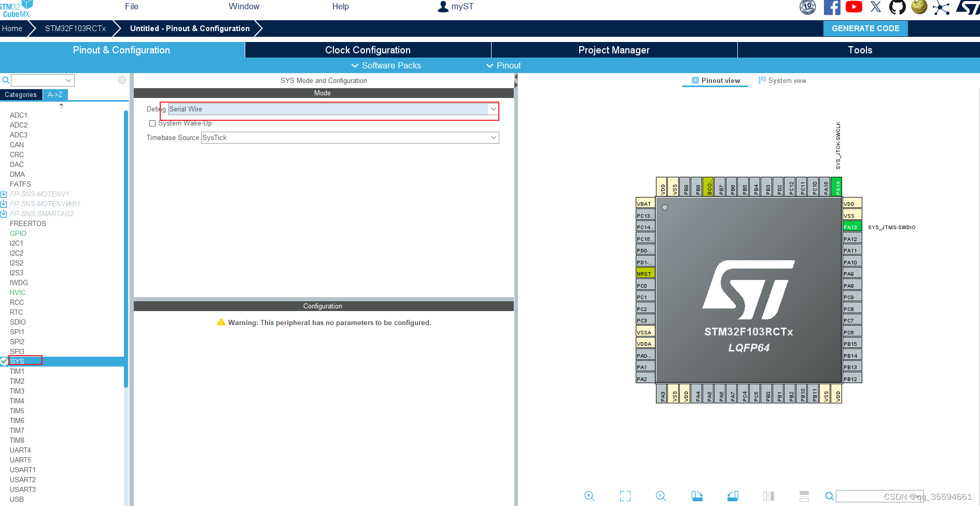Navigate to Home via breadcrumb

pyautogui.click(x=11, y=28)
